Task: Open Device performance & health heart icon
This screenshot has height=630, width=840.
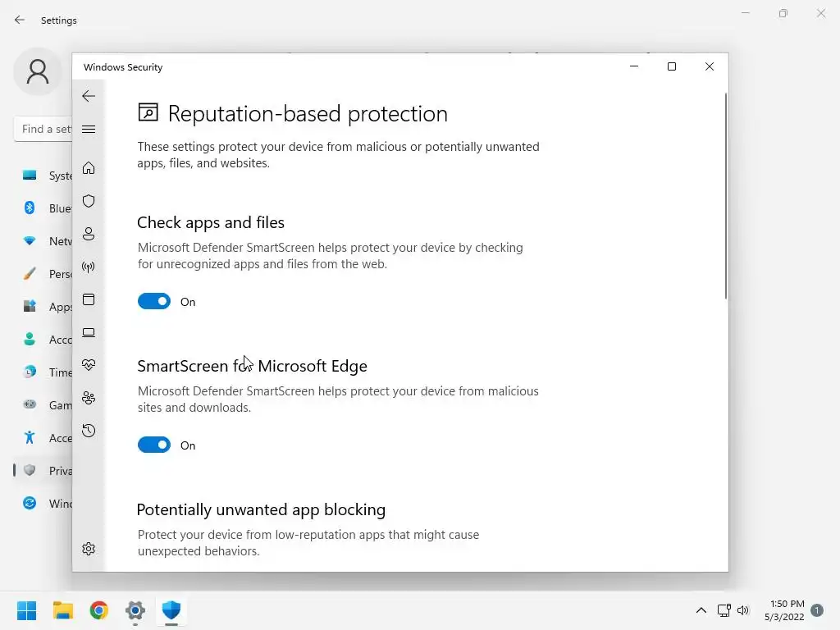Action: pos(89,365)
